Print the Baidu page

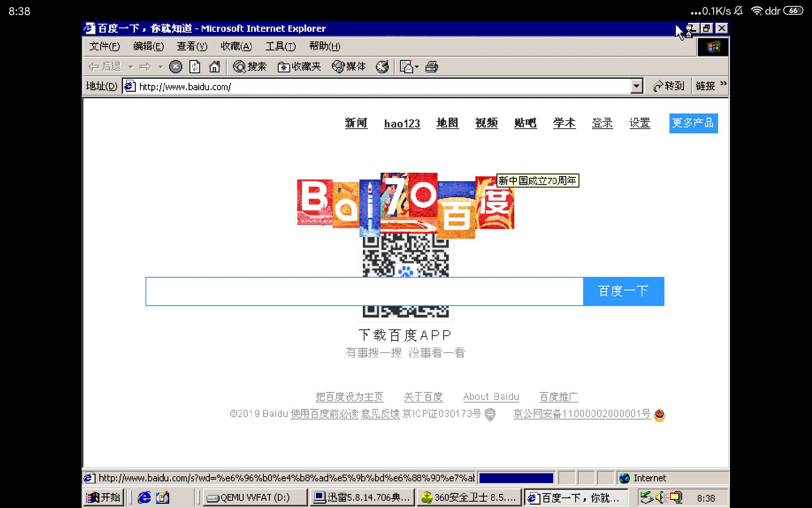pos(431,66)
